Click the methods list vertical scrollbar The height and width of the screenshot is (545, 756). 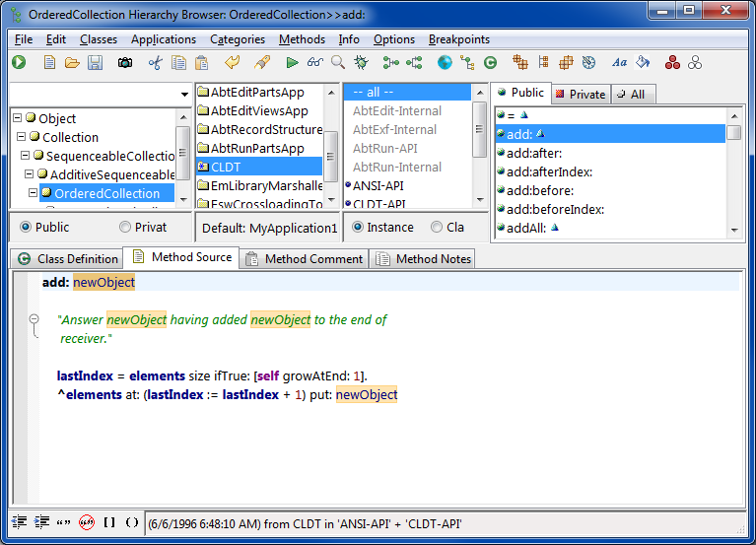733,177
